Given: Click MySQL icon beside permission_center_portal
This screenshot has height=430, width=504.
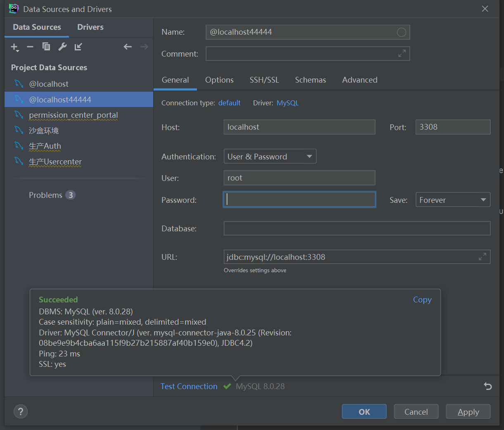Looking at the screenshot, I should coord(19,115).
